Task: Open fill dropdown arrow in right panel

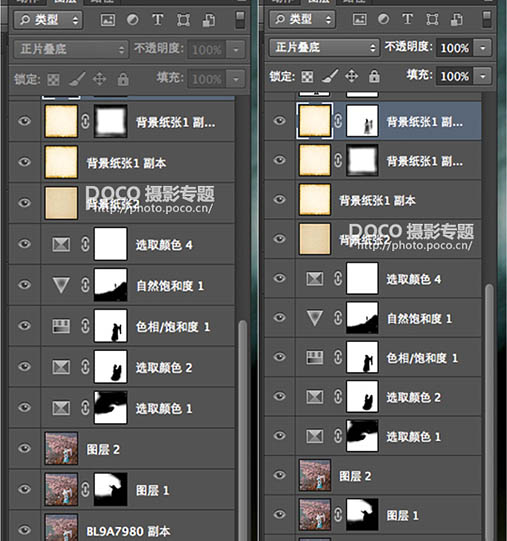Action: point(482,76)
